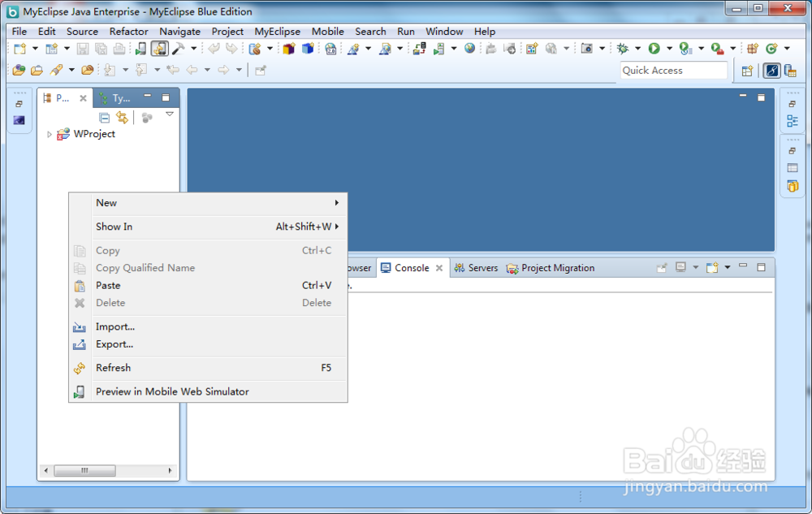Screen dimensions: 812x514
Task: Click the Forward navigation arrow
Action: tap(223, 70)
